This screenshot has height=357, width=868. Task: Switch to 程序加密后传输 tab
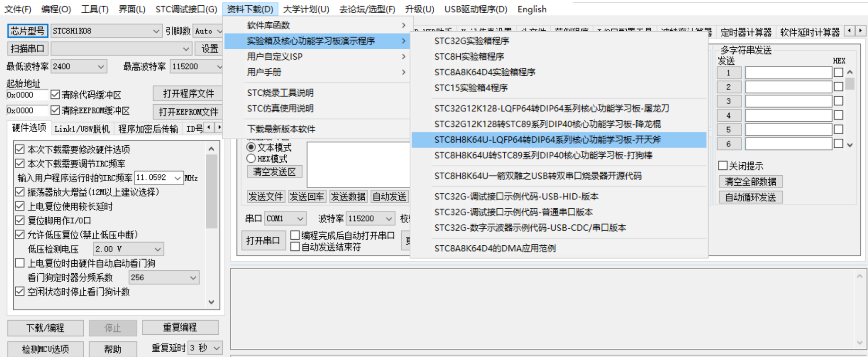coord(148,129)
